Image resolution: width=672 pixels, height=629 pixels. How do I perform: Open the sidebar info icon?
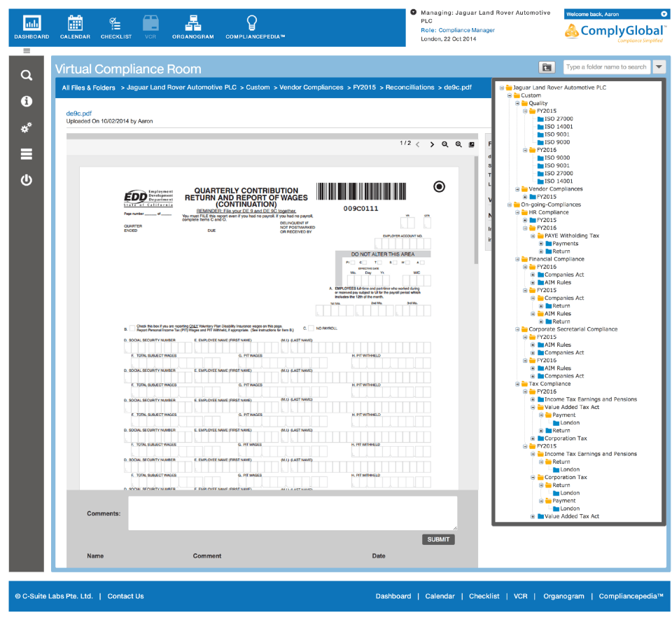(27, 101)
